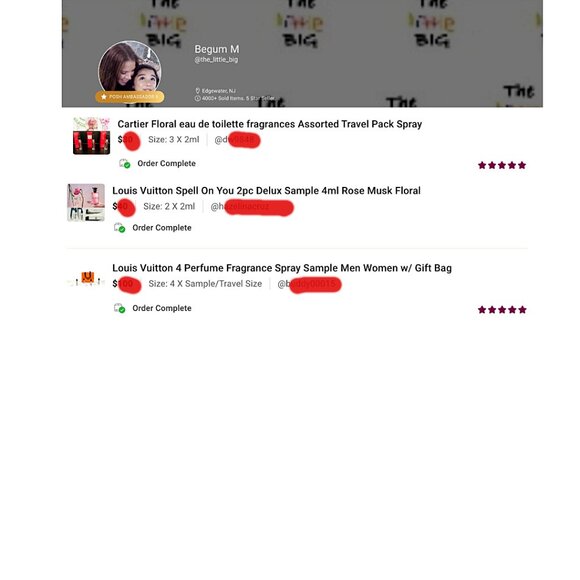Image resolution: width=580 pixels, height=580 pixels.
Task: Click the redacted buyer handle on Cartier order
Action: point(237,140)
